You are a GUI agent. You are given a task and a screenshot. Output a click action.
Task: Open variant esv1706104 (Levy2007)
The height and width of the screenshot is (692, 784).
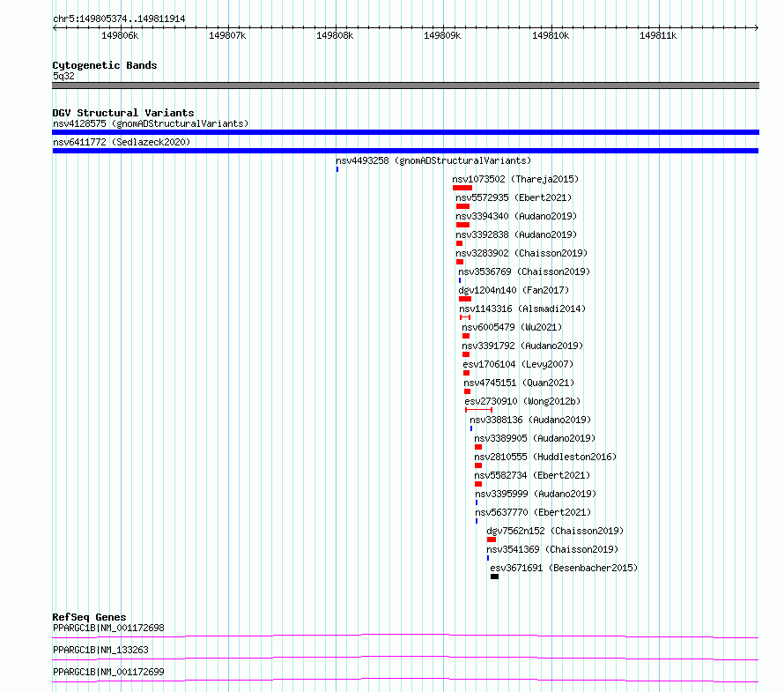pyautogui.click(x=518, y=364)
